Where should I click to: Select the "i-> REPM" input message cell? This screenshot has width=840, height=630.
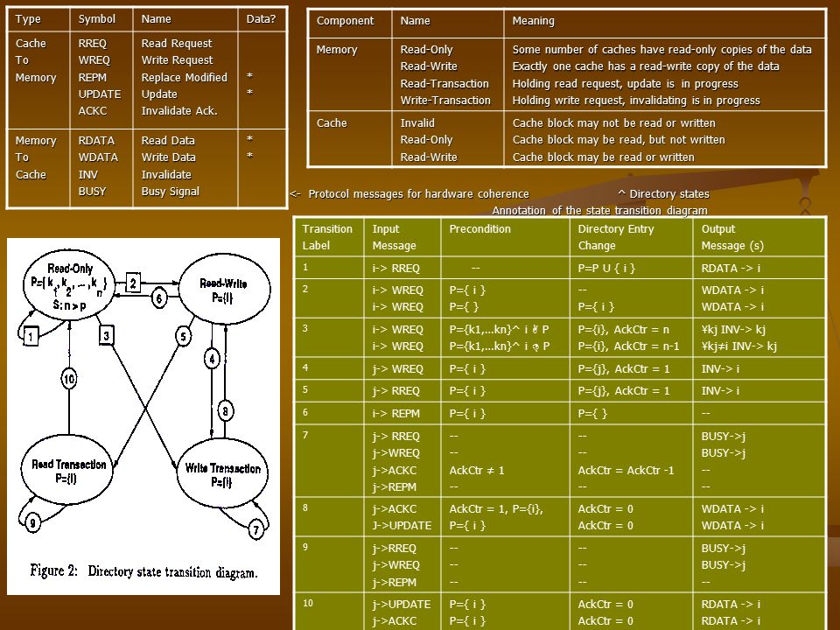click(x=395, y=414)
